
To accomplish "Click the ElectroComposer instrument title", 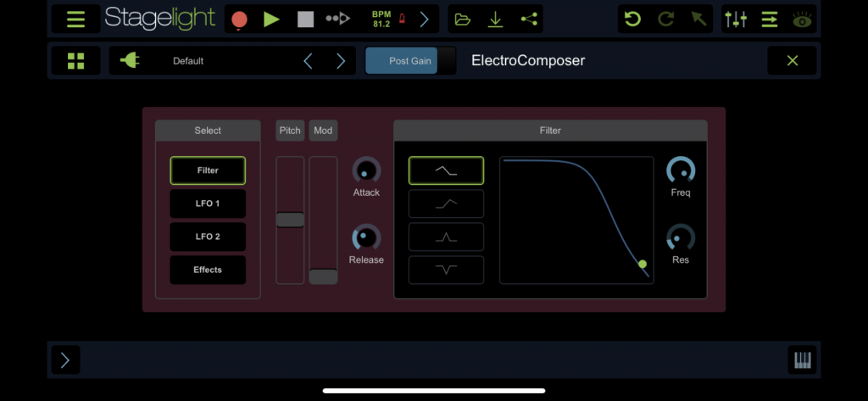I will click(528, 60).
